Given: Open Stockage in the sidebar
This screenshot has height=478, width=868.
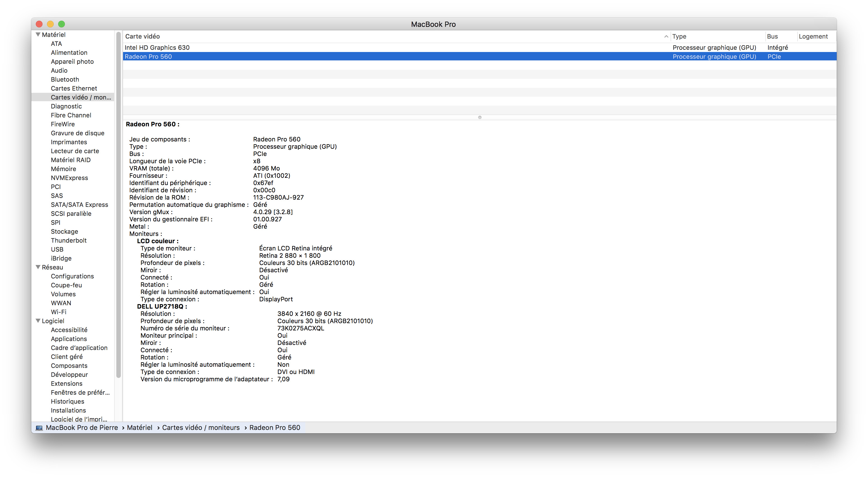Looking at the screenshot, I should point(64,231).
